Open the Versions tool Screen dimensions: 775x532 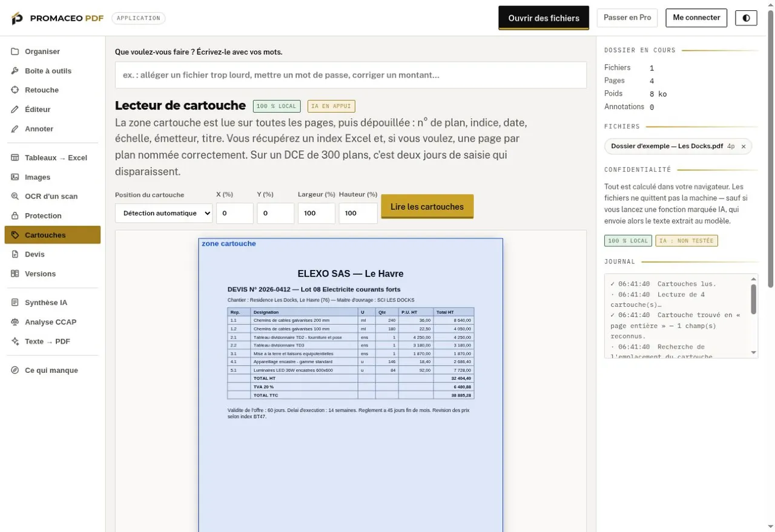click(x=52, y=274)
